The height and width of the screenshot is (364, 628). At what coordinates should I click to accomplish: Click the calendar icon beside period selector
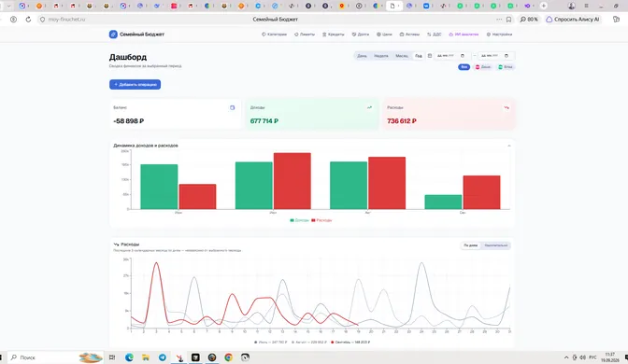pos(430,56)
